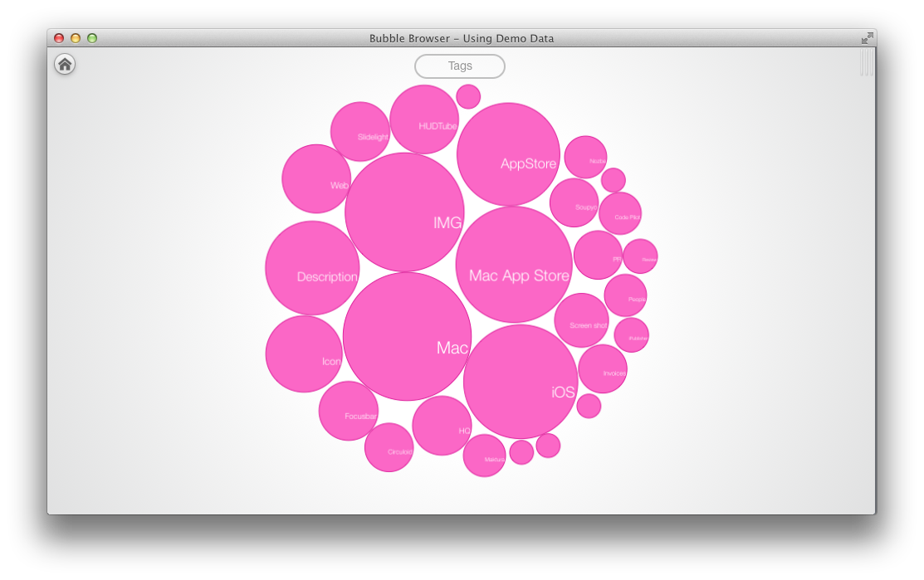The height and width of the screenshot is (580, 924).
Task: Choose the Description bubble
Action: coord(312,268)
